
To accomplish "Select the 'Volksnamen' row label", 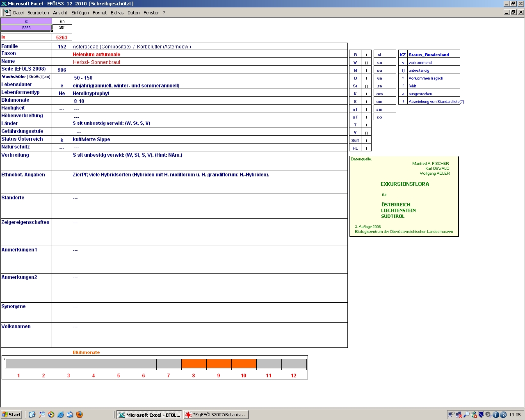I will point(16,326).
